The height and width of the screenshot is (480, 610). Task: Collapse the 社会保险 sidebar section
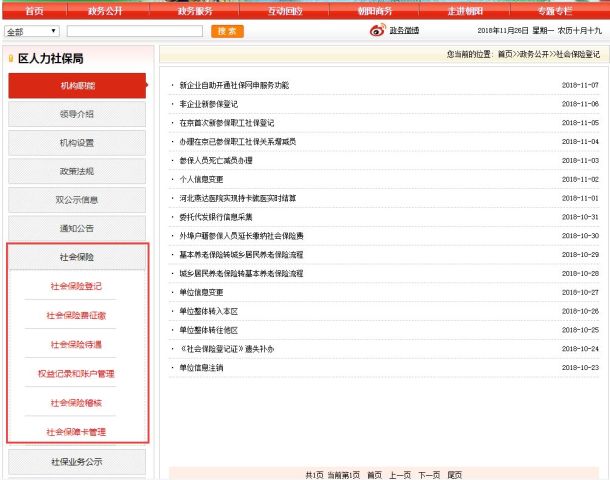[x=77, y=257]
